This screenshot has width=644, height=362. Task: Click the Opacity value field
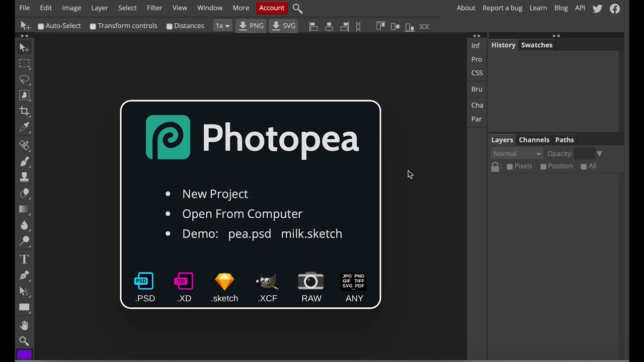(584, 154)
